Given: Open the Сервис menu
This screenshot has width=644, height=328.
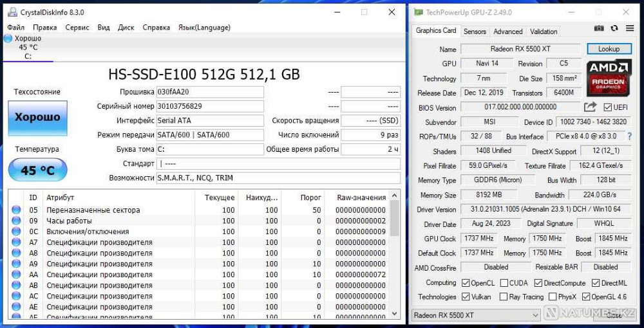Looking at the screenshot, I should click(x=77, y=28).
